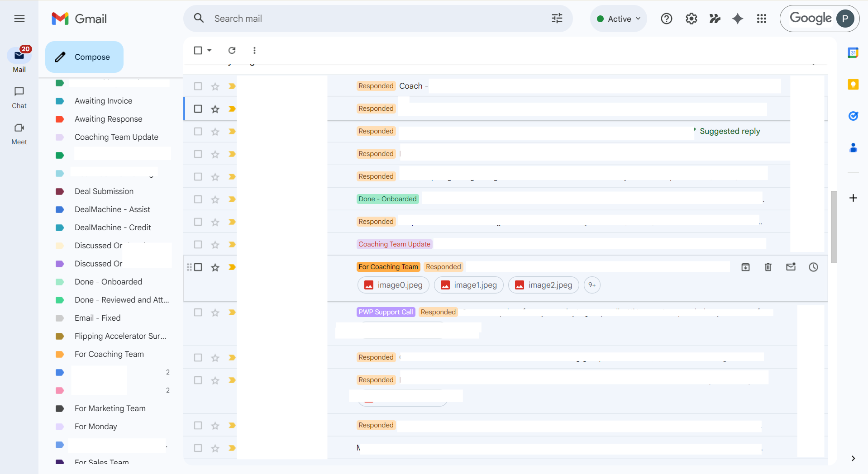Screen dimensions: 868x474
Task: Open the Done - Reviewed and Att... label
Action: 122,300
